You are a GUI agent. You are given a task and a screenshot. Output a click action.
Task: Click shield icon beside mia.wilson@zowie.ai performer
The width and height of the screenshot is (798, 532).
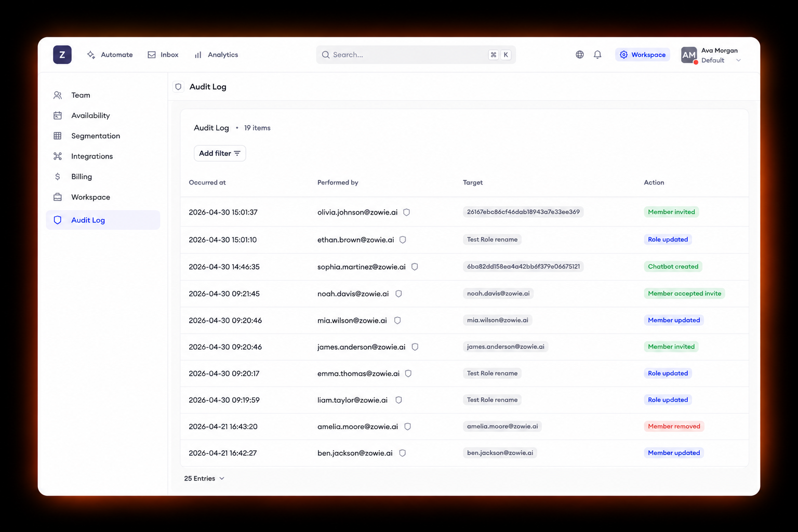pos(397,320)
